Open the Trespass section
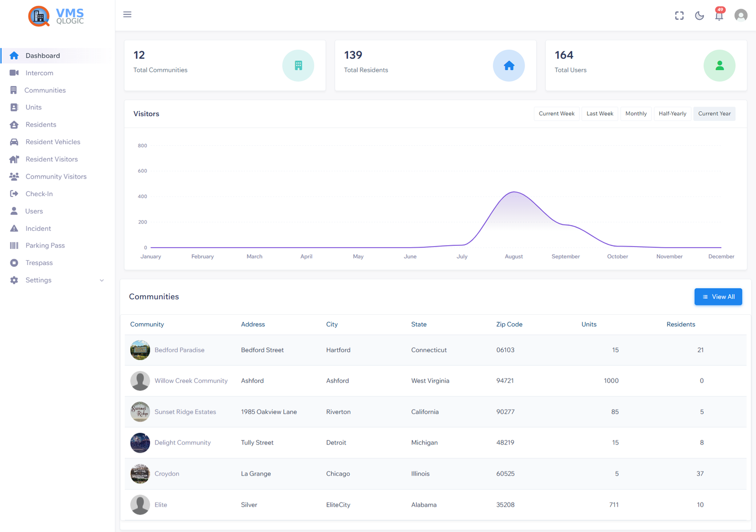The image size is (756, 532). (x=40, y=263)
